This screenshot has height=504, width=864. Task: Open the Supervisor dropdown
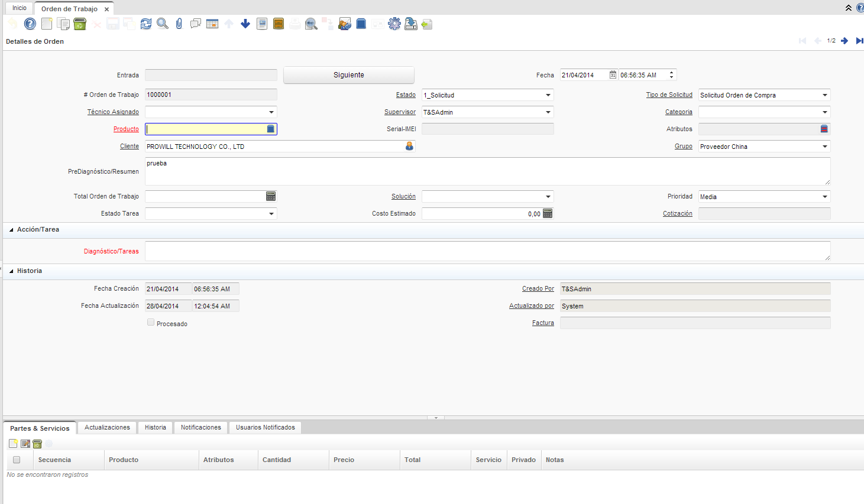point(548,112)
